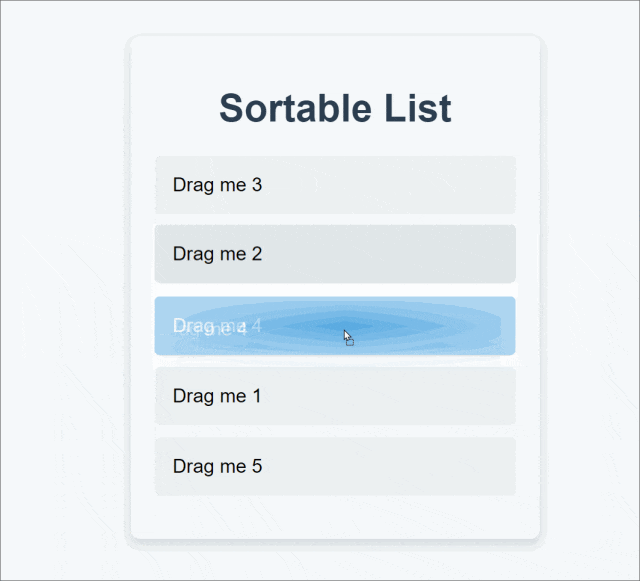Click the darker gray list item

(x=335, y=254)
